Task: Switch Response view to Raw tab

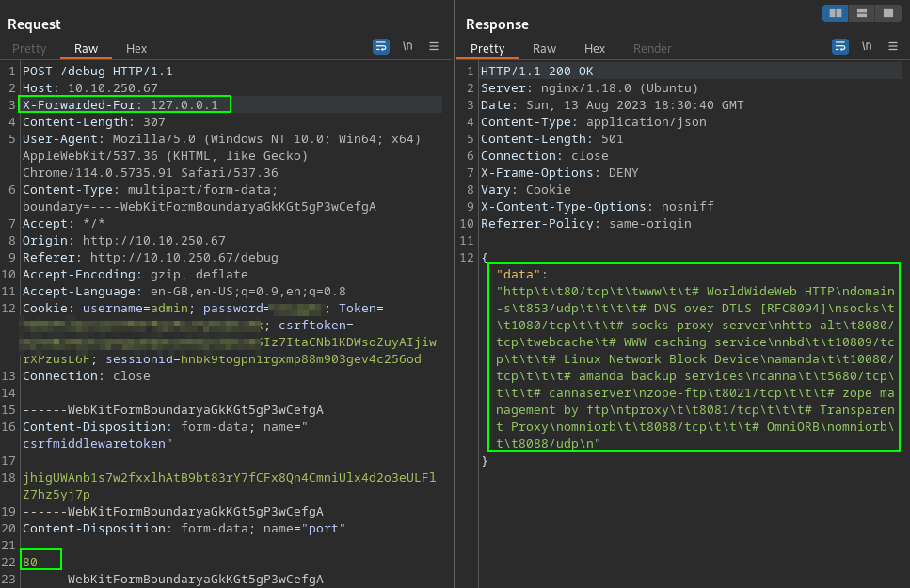Action: tap(544, 49)
